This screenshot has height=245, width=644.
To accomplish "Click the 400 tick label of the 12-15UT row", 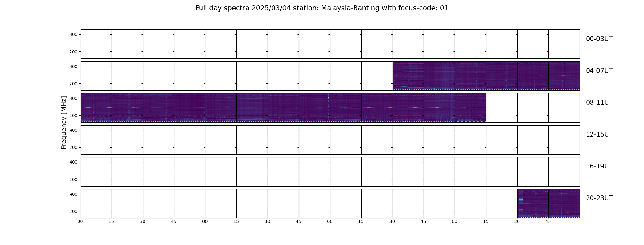I will click(x=73, y=130).
